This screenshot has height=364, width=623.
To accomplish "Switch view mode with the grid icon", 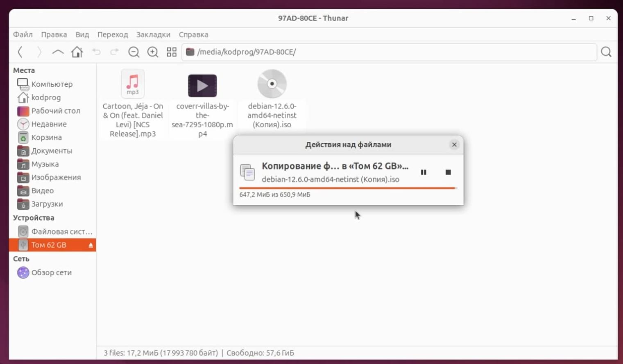I will (x=172, y=52).
